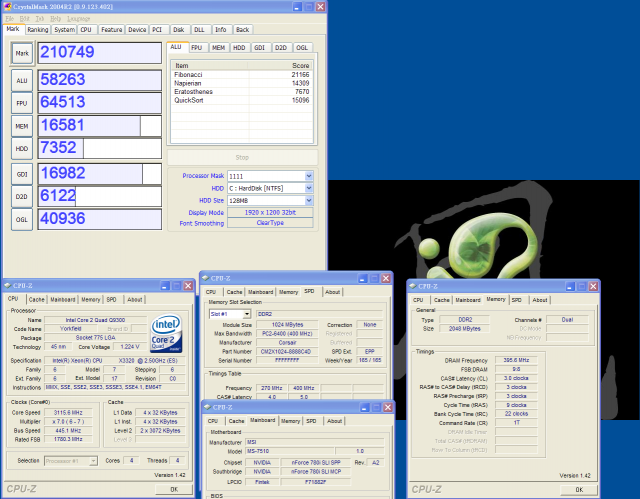The image size is (640, 499).
Task: Switch to the DLL tab
Action: click(x=199, y=30)
